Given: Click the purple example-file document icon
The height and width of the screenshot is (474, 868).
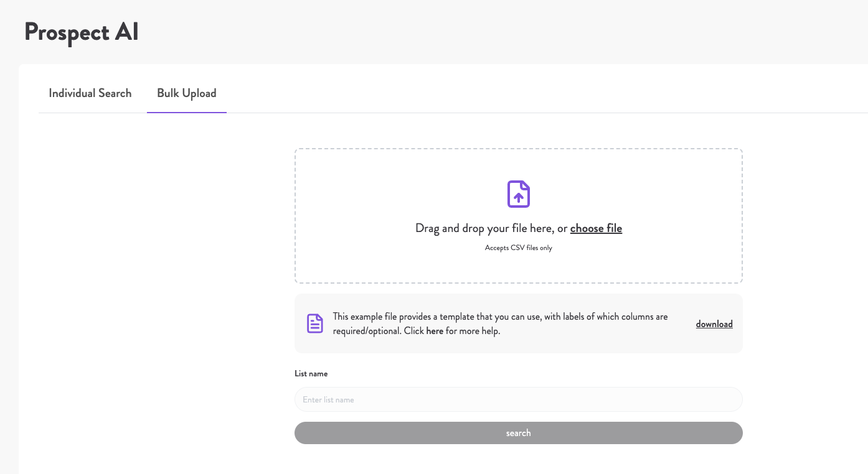Looking at the screenshot, I should [x=315, y=323].
